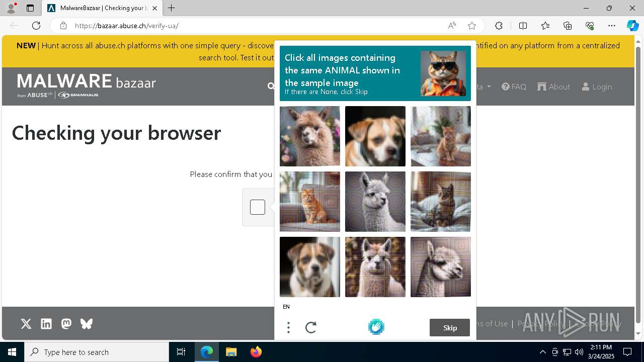Open tab actions menu icon
The image size is (644, 362).
tap(30, 8)
